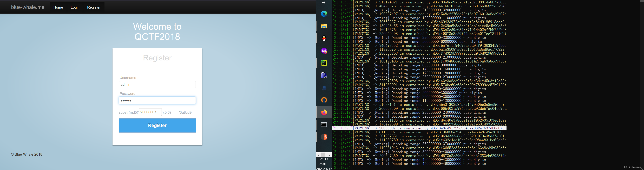Open Microsoft Edge from the taskbar
The image size is (644, 170).
(324, 14)
